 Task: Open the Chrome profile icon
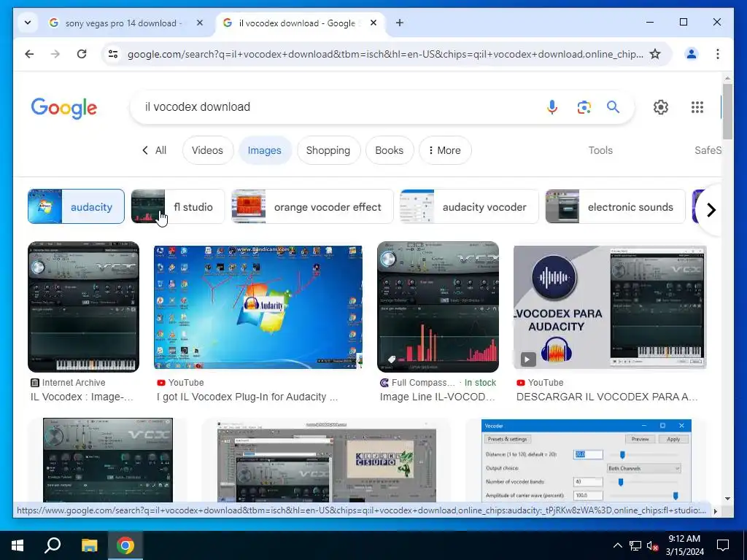pyautogui.click(x=692, y=54)
